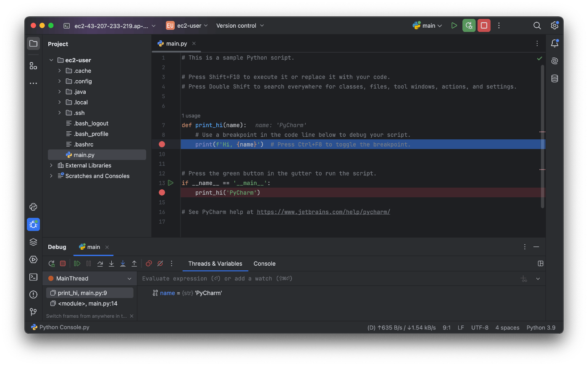The height and width of the screenshot is (366, 588).
Task: Open the Version control menu
Action: pyautogui.click(x=240, y=26)
